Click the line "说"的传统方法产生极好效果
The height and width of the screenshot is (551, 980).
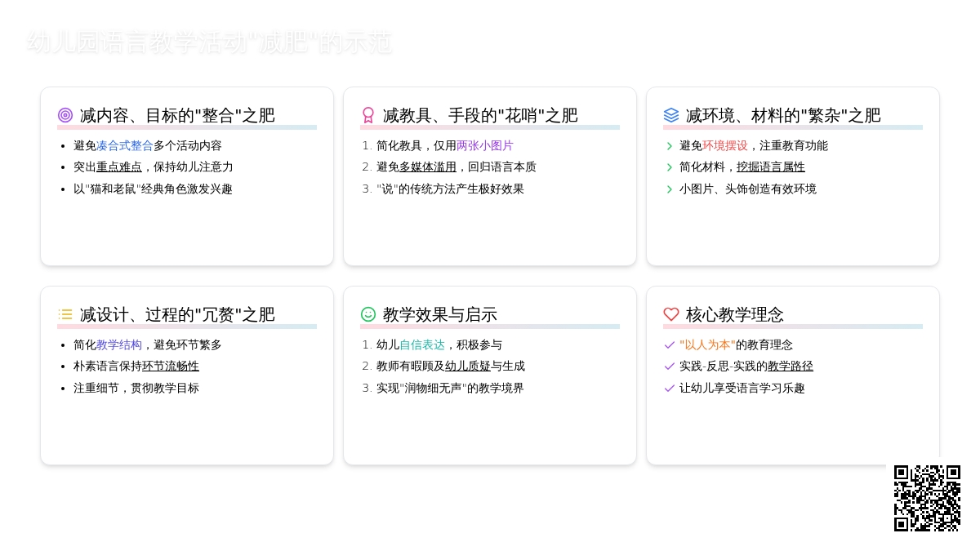pos(450,189)
